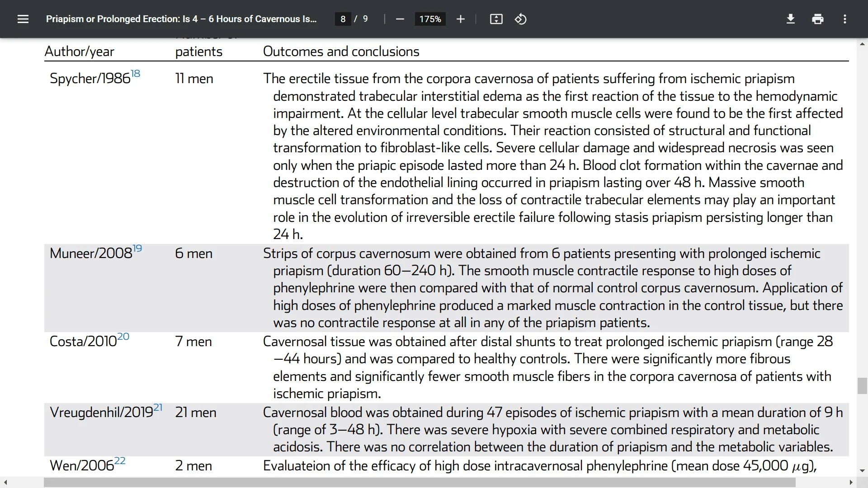Click the '2 men' patient count cell

(x=193, y=466)
